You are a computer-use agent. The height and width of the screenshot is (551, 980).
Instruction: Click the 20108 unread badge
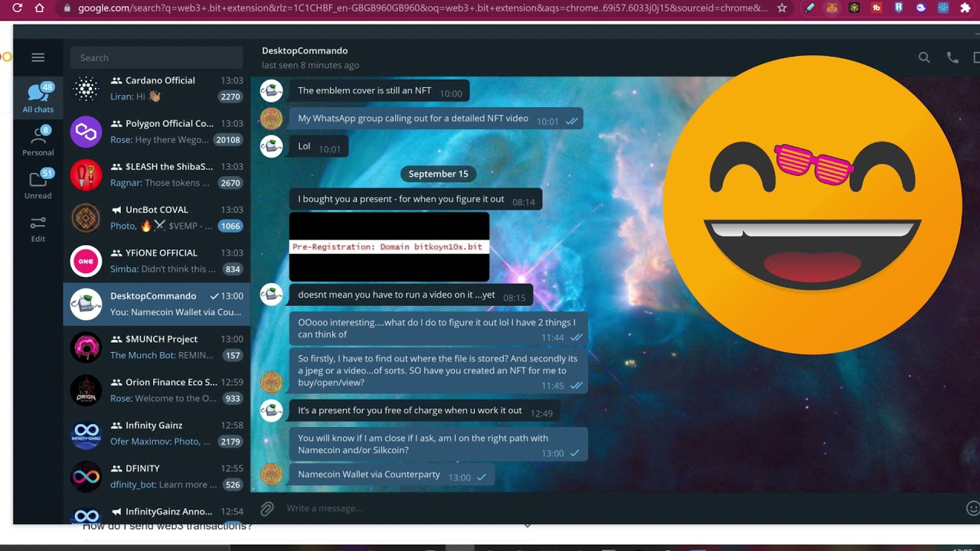click(x=228, y=140)
